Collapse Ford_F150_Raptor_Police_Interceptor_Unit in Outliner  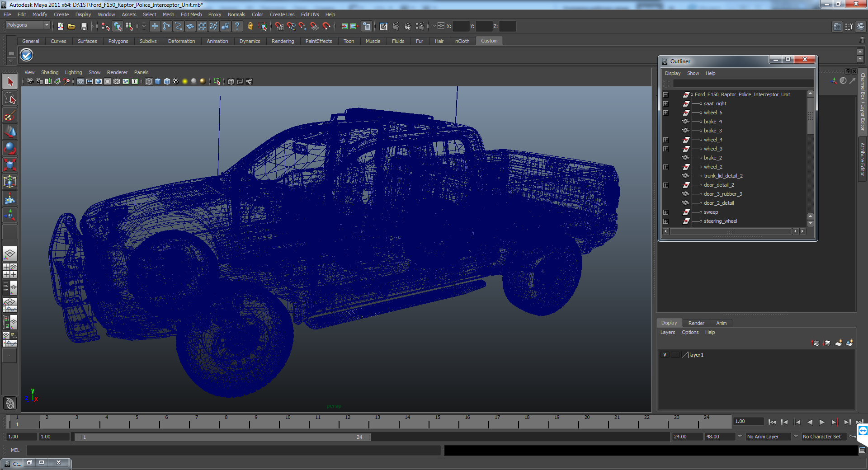pos(666,94)
